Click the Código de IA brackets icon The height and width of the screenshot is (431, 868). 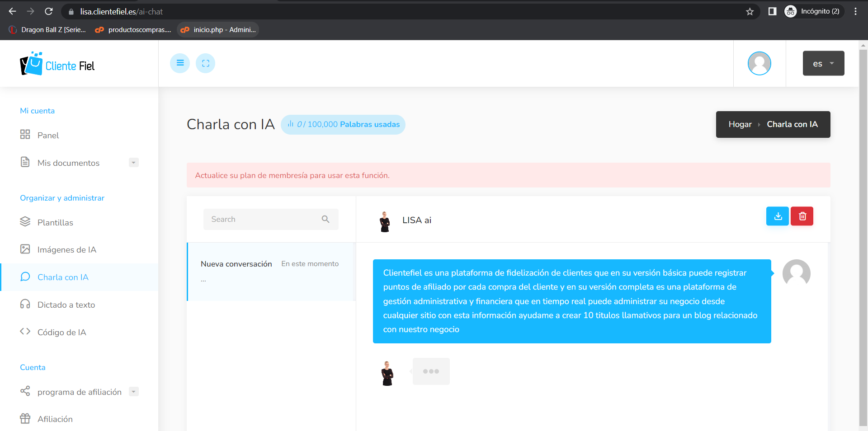25,332
